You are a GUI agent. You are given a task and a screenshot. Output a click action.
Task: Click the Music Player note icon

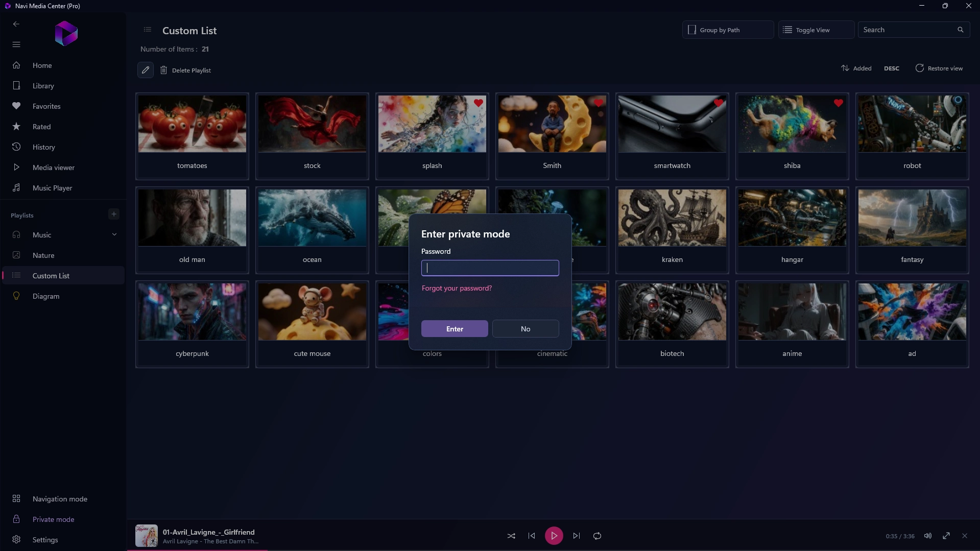16,188
